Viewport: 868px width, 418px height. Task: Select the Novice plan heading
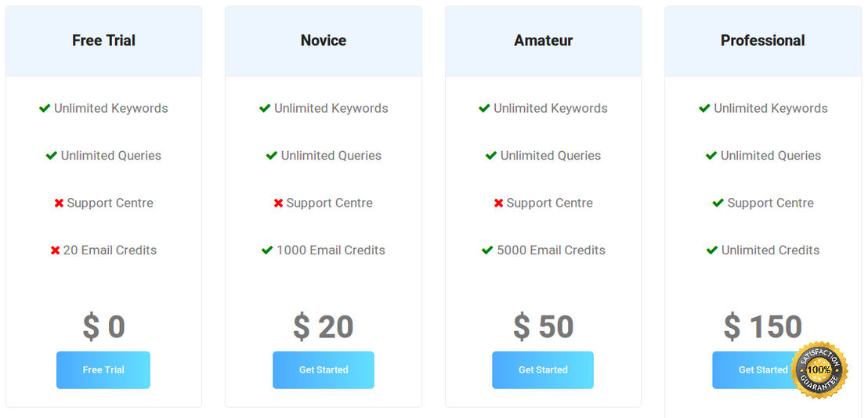point(324,41)
